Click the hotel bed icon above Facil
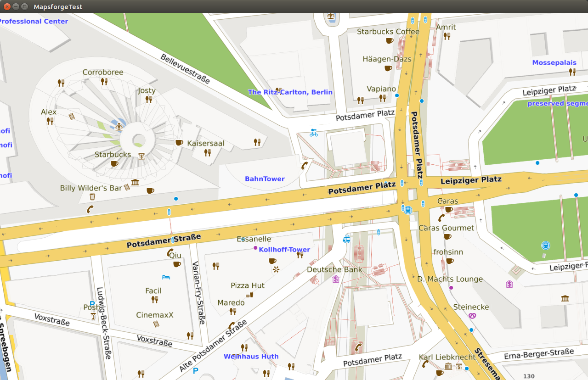 tap(166, 277)
